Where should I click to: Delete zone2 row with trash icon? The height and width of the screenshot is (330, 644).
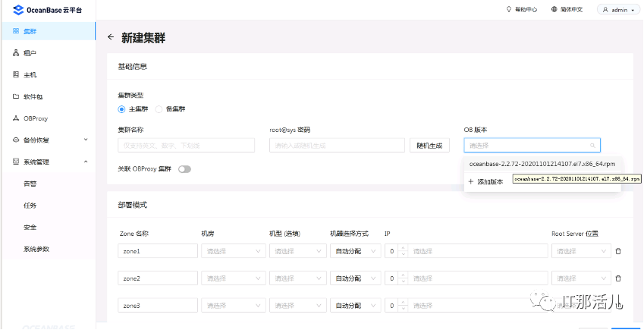[x=618, y=278]
